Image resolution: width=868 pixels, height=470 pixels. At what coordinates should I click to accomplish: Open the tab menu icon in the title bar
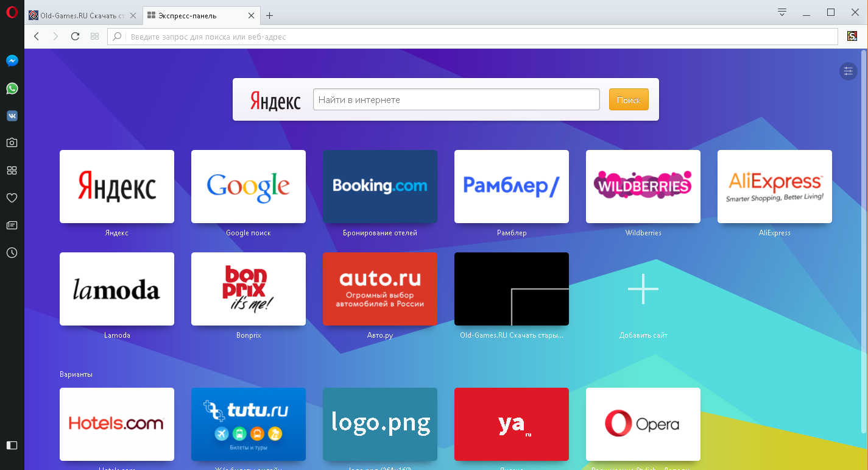[x=783, y=13]
